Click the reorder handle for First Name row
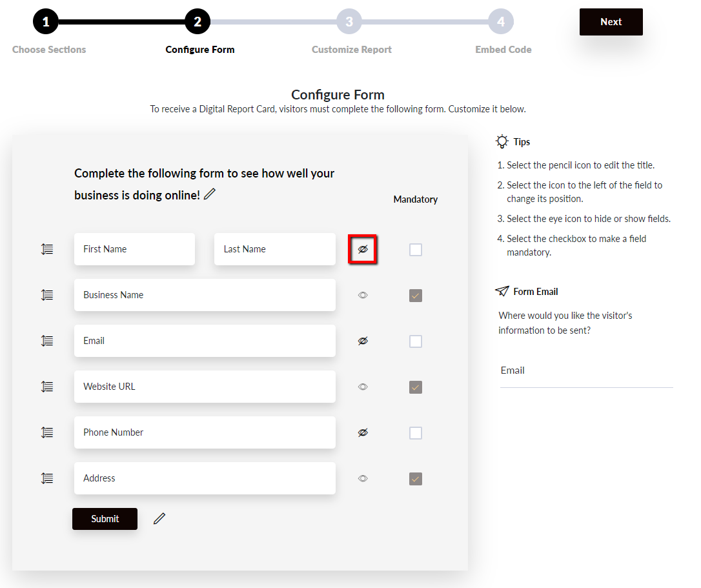 tap(47, 250)
